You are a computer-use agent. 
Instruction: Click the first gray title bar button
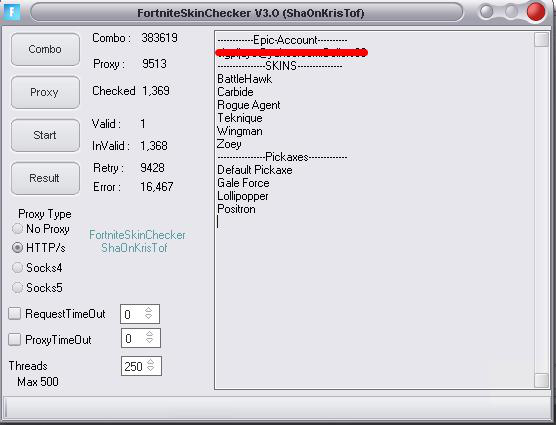click(x=486, y=12)
